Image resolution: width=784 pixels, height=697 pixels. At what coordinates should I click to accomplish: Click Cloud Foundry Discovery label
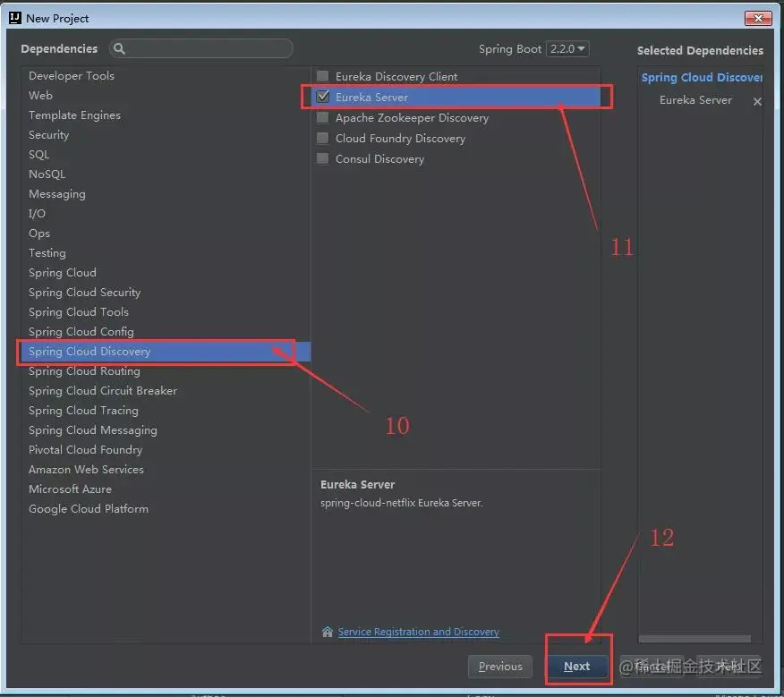400,139
